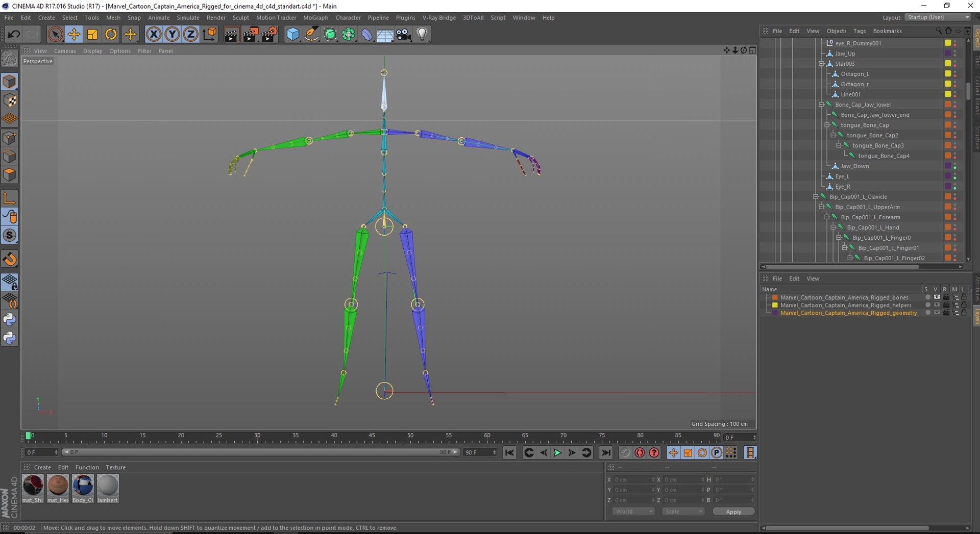Image resolution: width=980 pixels, height=534 pixels.
Task: Open Edit Render Settings icon
Action: click(x=269, y=34)
